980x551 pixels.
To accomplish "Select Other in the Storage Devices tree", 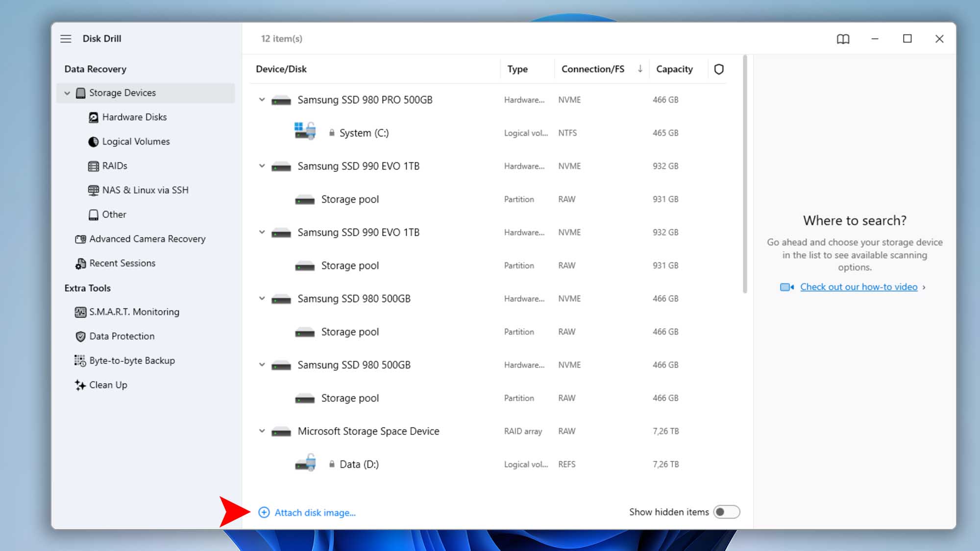I will click(114, 215).
